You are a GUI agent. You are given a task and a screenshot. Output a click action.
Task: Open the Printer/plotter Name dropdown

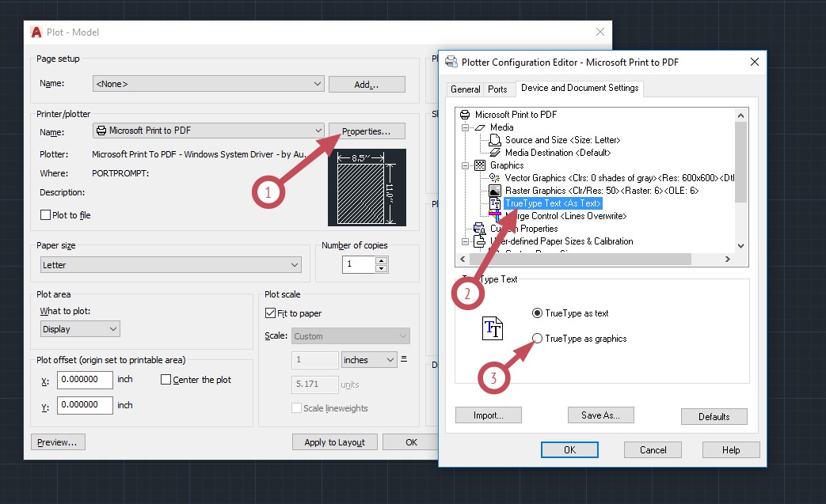point(208,131)
